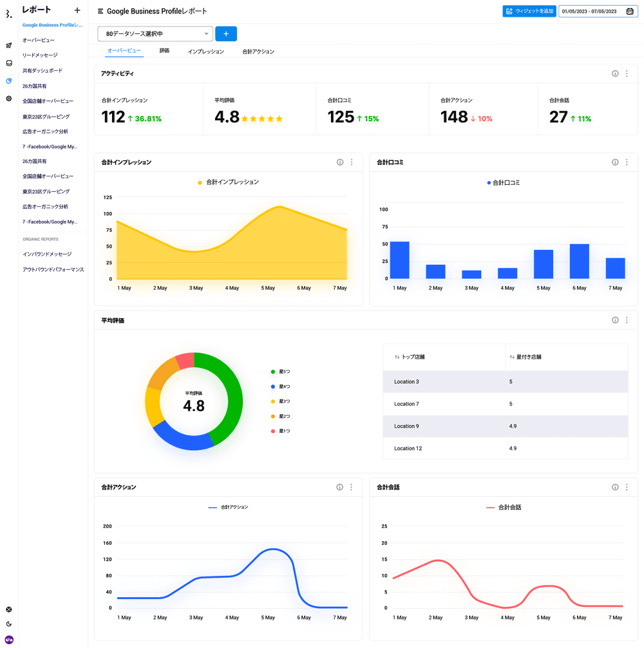Open 共有ダッシュボード report in sidebar
This screenshot has width=644, height=648.
pyautogui.click(x=43, y=71)
